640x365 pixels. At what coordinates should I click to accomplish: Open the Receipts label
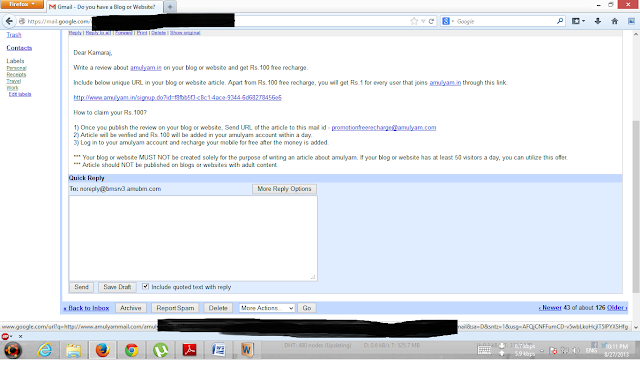tap(16, 75)
